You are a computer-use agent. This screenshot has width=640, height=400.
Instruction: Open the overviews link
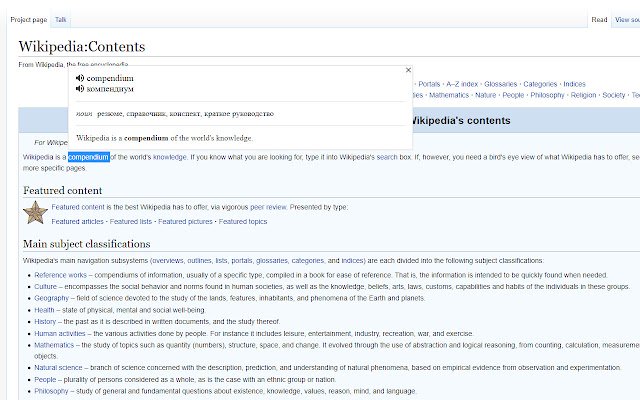[168, 261]
